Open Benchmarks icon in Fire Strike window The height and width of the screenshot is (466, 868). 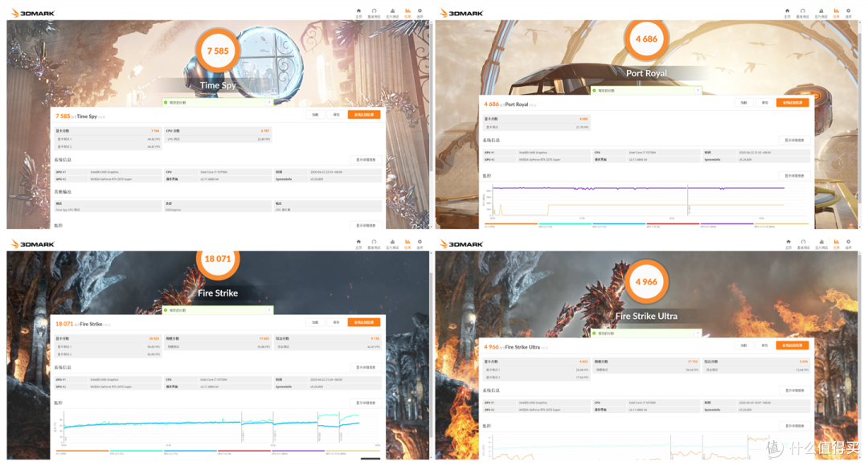coord(375,243)
